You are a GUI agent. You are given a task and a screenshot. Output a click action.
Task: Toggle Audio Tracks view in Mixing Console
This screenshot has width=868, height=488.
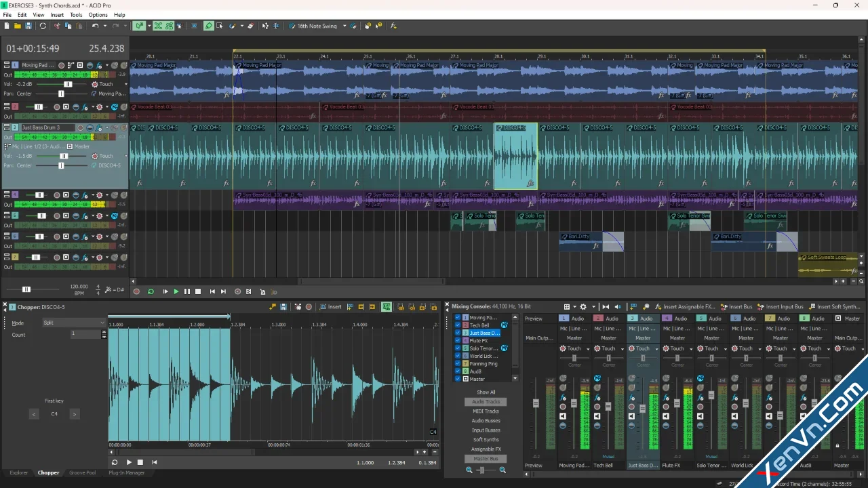point(486,402)
